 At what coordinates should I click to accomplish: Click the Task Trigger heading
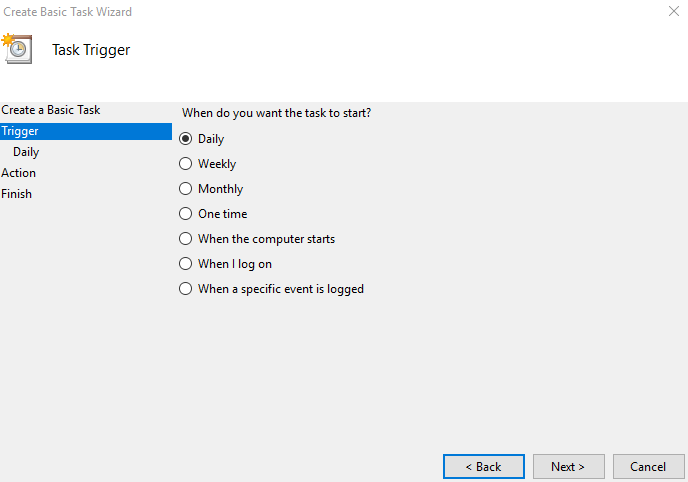[x=91, y=50]
